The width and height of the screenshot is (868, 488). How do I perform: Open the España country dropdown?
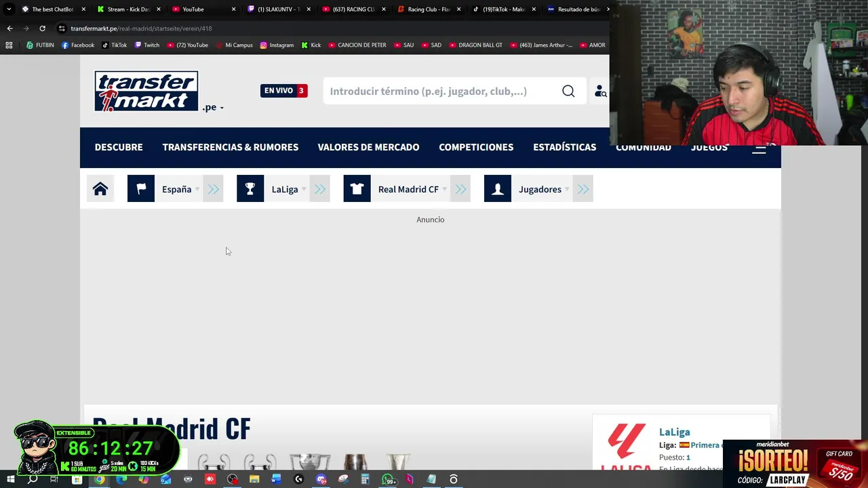180,189
